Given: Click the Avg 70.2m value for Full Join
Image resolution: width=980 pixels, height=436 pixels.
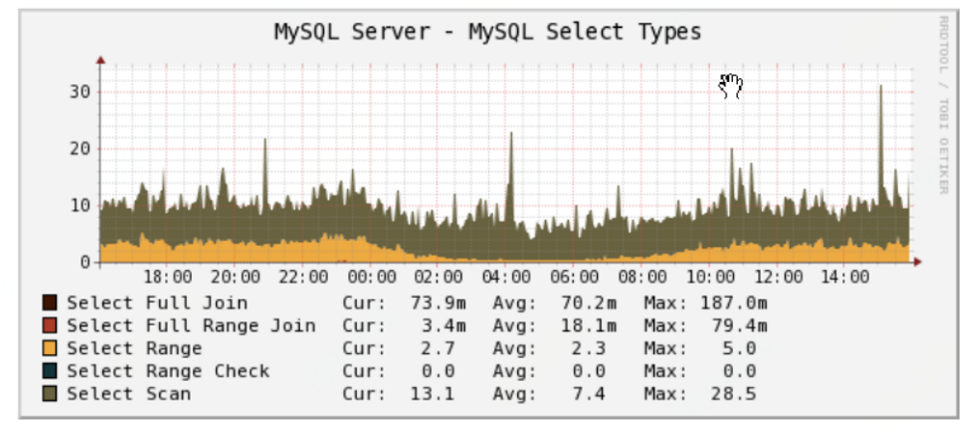Looking at the screenshot, I should pos(588,303).
